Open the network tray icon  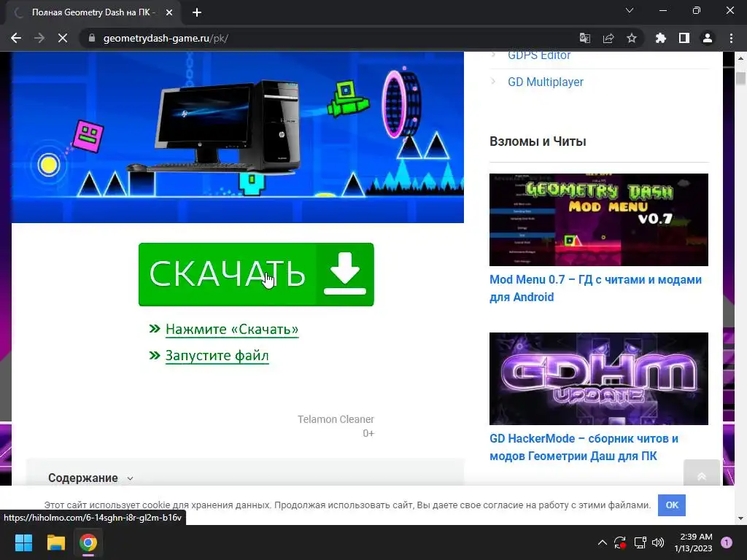coord(640,542)
